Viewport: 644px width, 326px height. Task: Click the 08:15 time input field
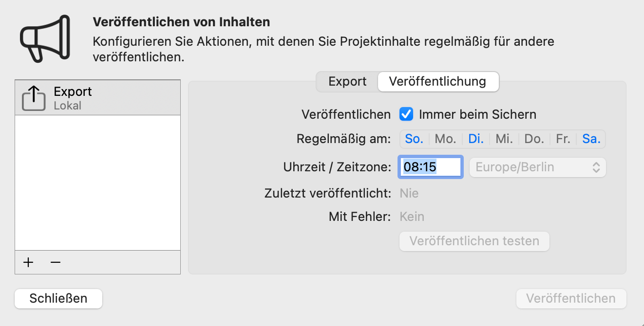tap(431, 167)
